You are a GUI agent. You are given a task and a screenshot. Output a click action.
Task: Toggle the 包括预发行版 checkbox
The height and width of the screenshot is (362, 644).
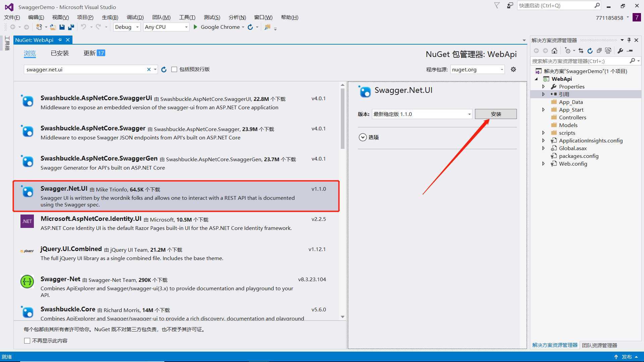[174, 69]
